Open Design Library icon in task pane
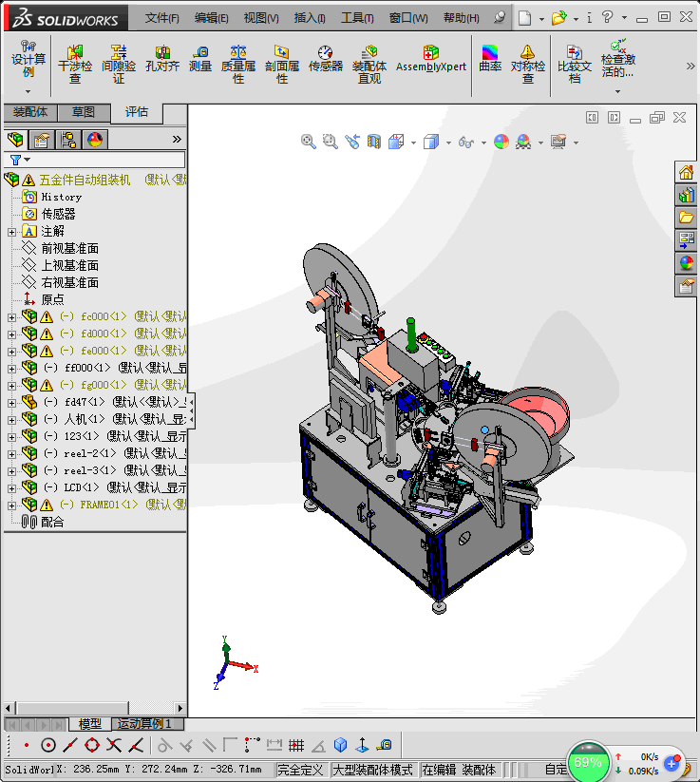 pyautogui.click(x=687, y=195)
